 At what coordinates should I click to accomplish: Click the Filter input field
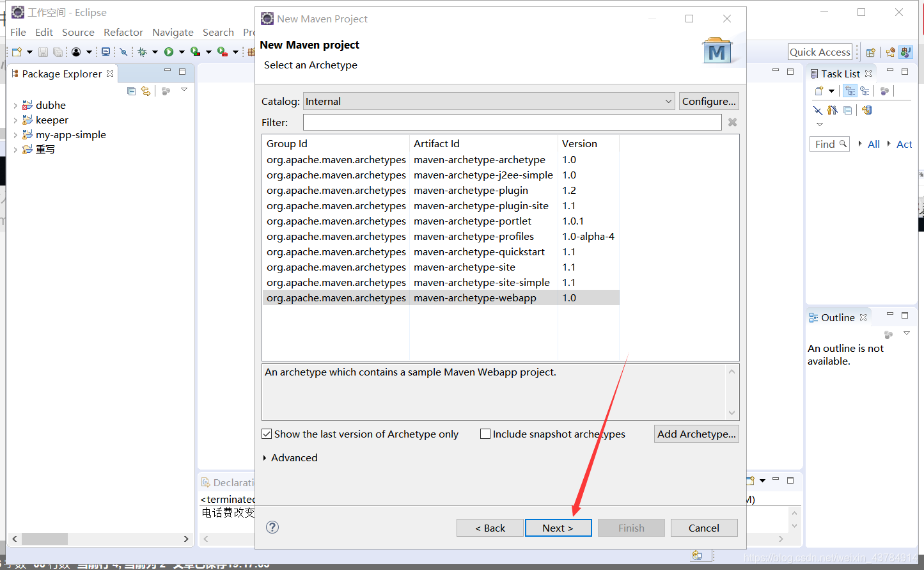click(512, 122)
